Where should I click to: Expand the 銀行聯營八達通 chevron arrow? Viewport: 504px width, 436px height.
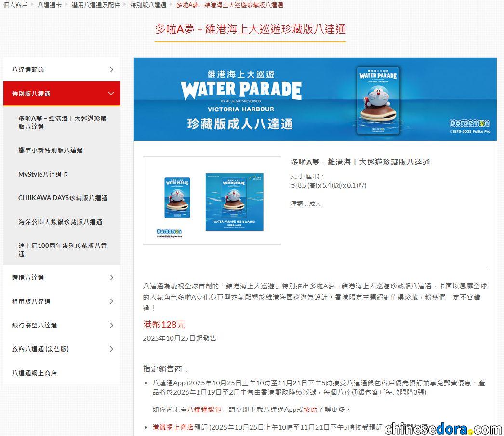pos(111,326)
